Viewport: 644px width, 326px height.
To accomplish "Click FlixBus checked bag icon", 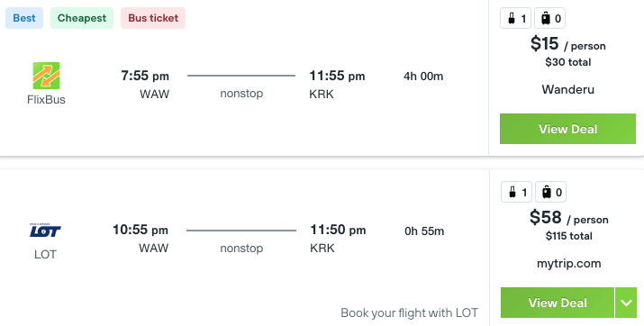I will pos(550,19).
